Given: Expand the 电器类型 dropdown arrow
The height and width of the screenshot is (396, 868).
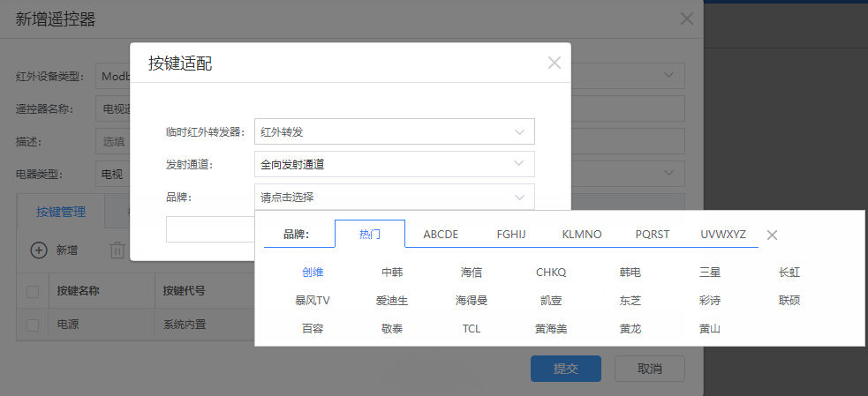Looking at the screenshot, I should coord(668,174).
